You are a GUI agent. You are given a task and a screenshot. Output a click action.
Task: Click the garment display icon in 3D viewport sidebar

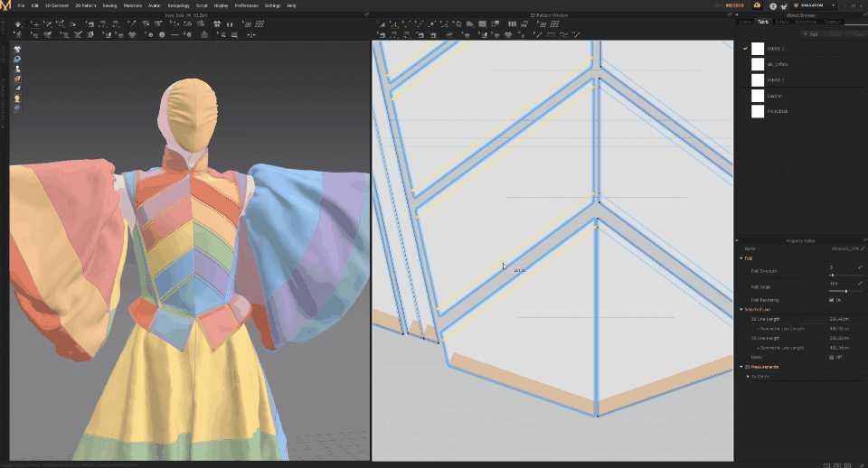(x=17, y=49)
